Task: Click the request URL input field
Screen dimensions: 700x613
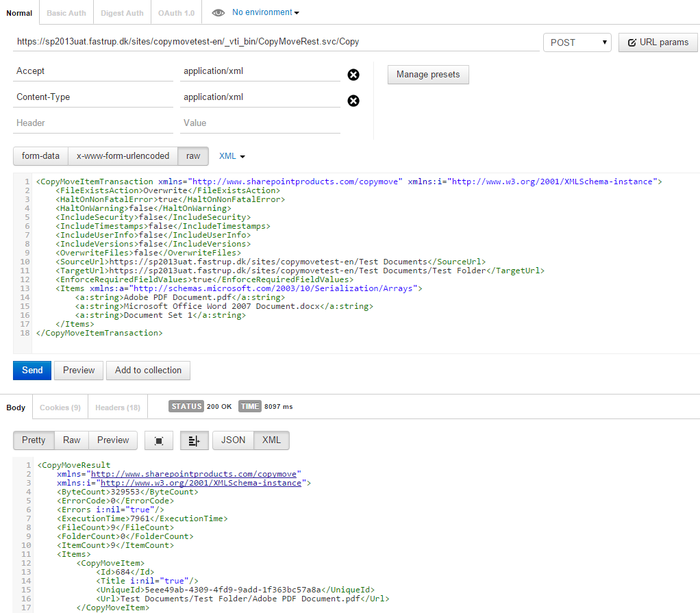Action: [274, 42]
